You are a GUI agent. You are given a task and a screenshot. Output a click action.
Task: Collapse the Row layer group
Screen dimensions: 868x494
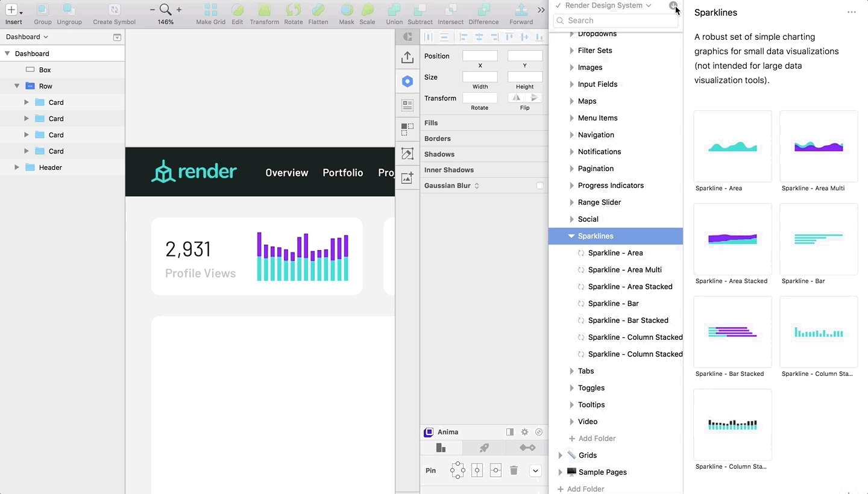click(x=17, y=86)
